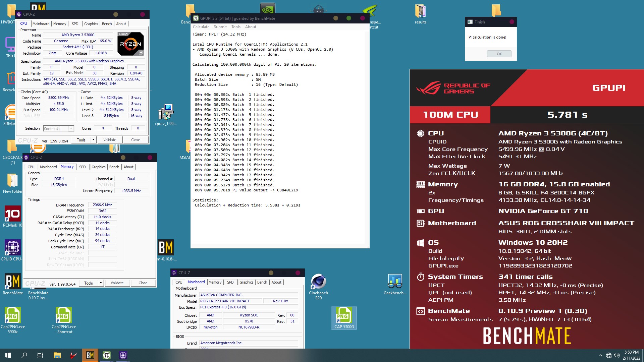Click Tools button in CPU-Z Memory window
The image size is (644, 362).
(x=89, y=283)
